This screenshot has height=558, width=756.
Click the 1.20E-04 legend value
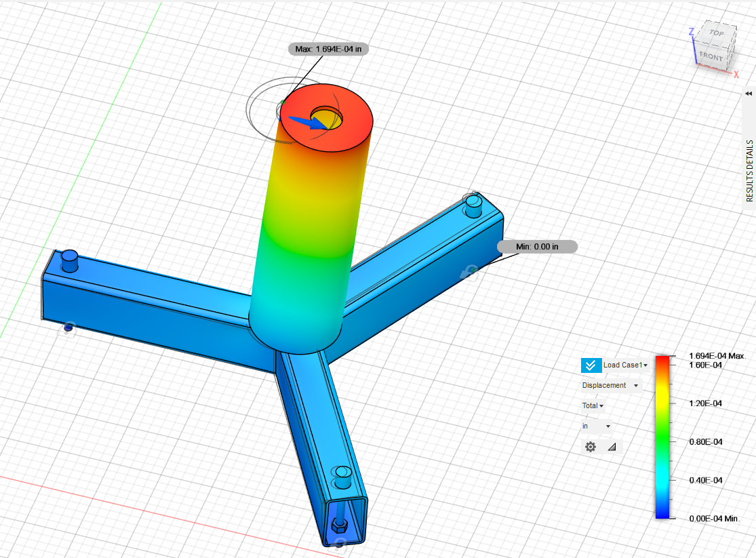[705, 403]
